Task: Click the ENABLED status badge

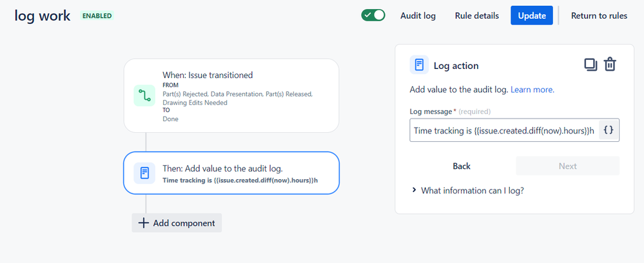Action: 97,15
